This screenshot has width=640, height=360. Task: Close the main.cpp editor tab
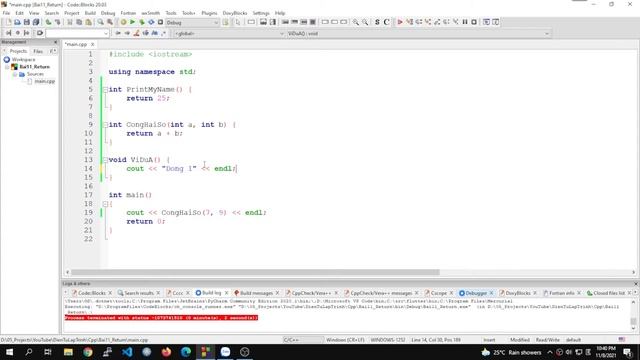click(x=93, y=44)
